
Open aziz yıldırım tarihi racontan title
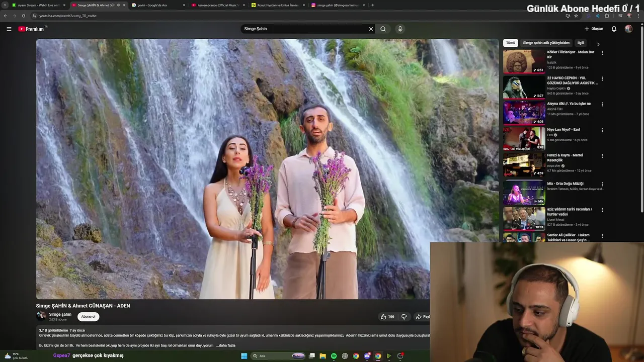(570, 212)
